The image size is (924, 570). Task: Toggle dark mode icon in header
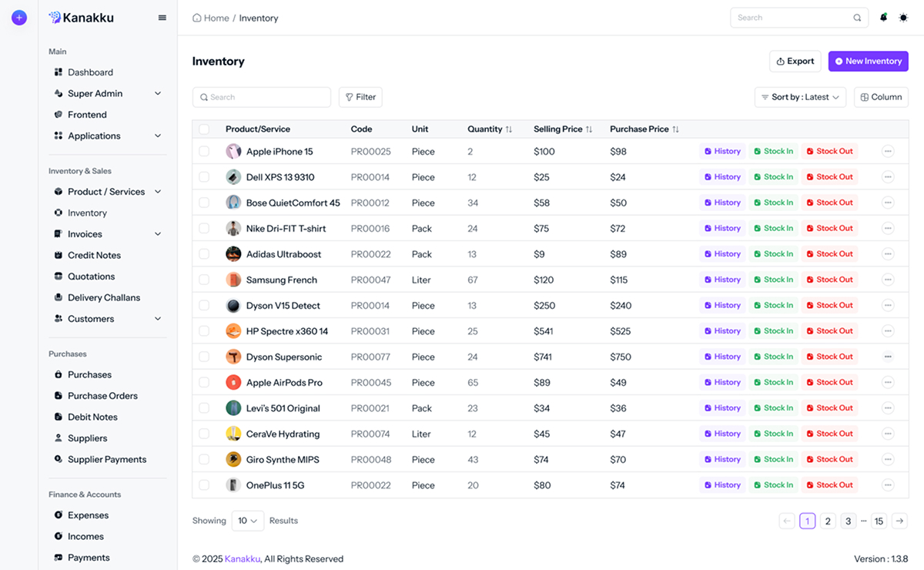click(903, 17)
